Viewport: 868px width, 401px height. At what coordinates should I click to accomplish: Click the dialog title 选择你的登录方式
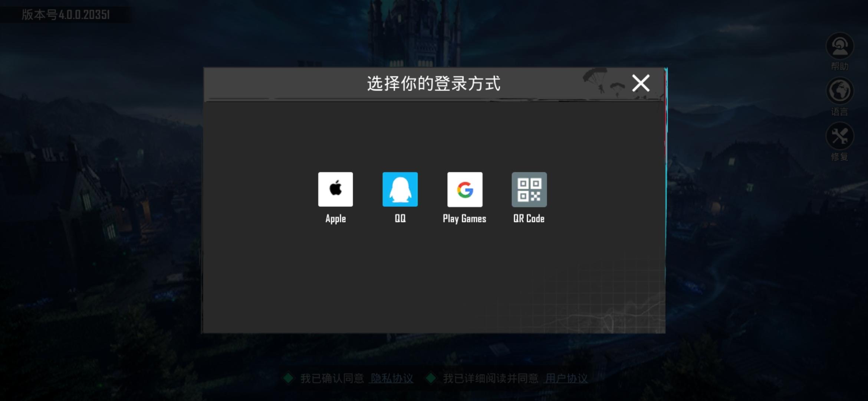[x=434, y=84]
